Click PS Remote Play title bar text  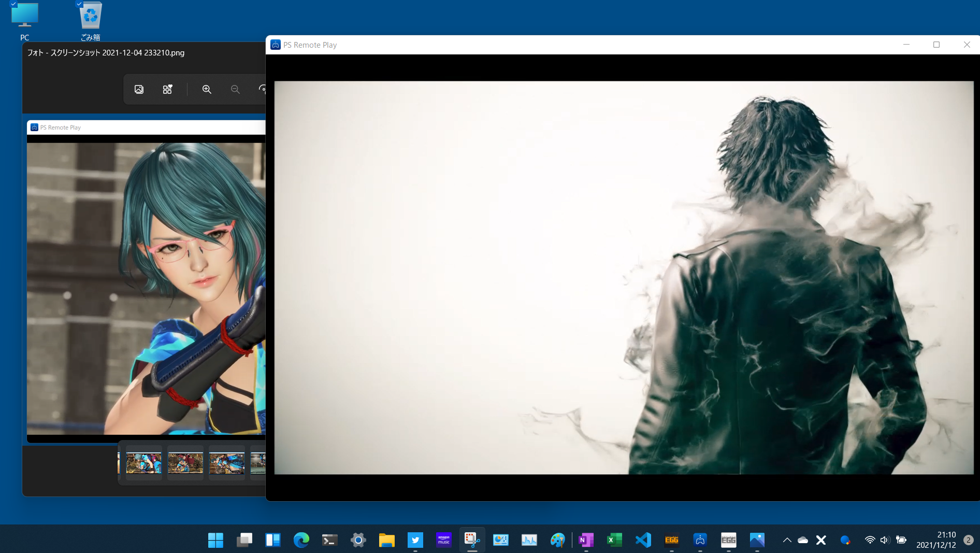pos(310,45)
